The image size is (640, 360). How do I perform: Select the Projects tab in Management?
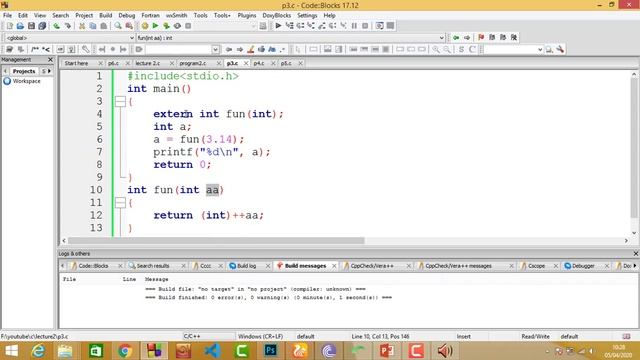pos(24,71)
